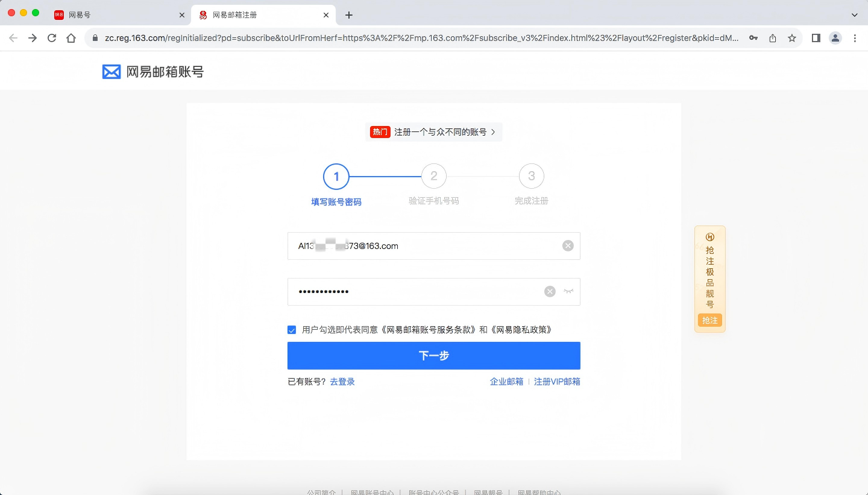Screen dimensions: 868x495
Task: Uncheck the service terms agreement checkbox
Action: [292, 330]
